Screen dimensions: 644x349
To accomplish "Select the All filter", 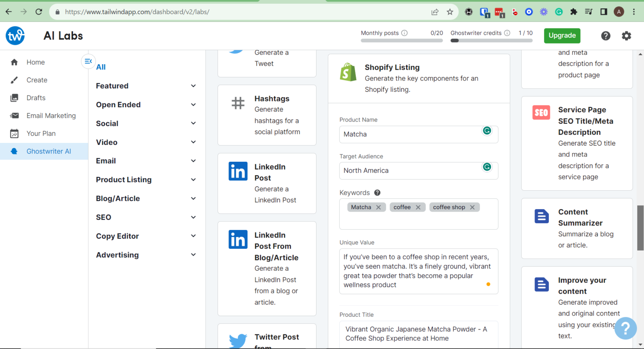I will coord(101,67).
